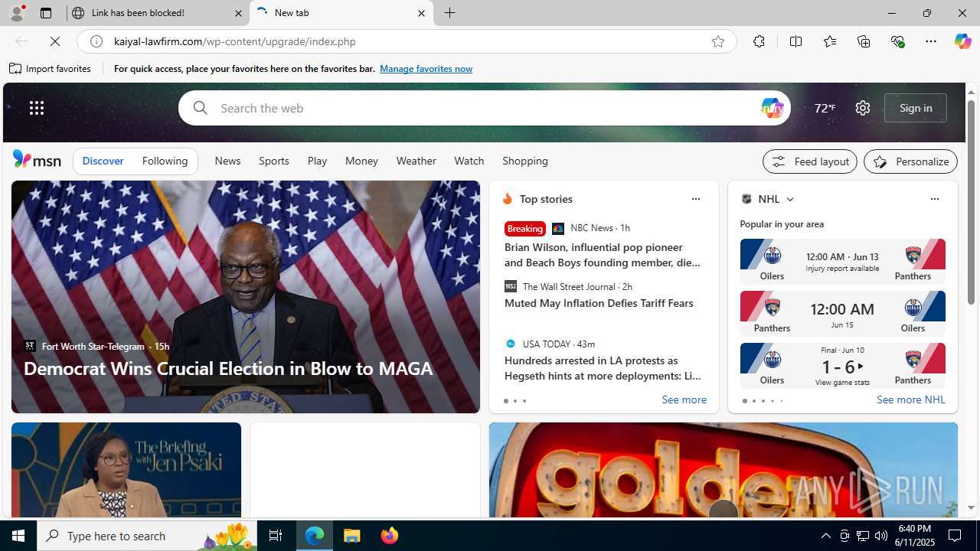Open Windows Start menu
The image size is (980, 551).
coord(18,536)
